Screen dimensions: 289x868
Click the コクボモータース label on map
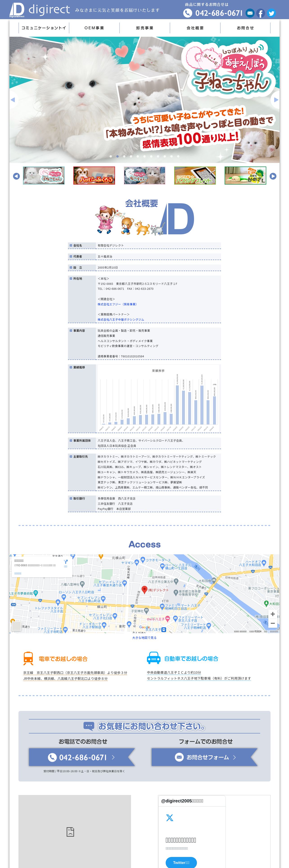point(158,560)
